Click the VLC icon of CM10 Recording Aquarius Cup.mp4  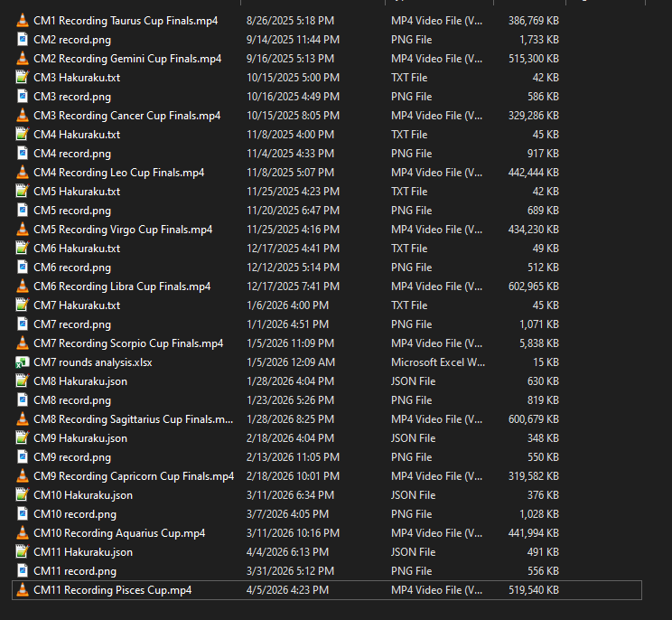point(23,533)
